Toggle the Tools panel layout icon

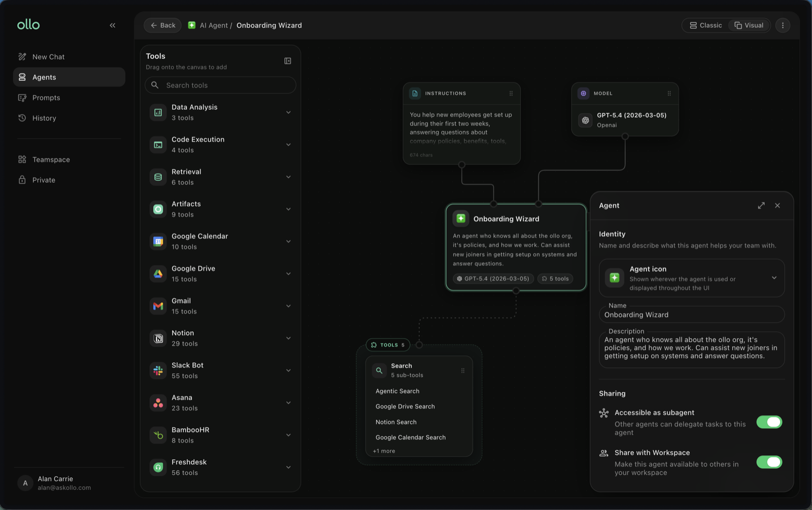click(288, 61)
